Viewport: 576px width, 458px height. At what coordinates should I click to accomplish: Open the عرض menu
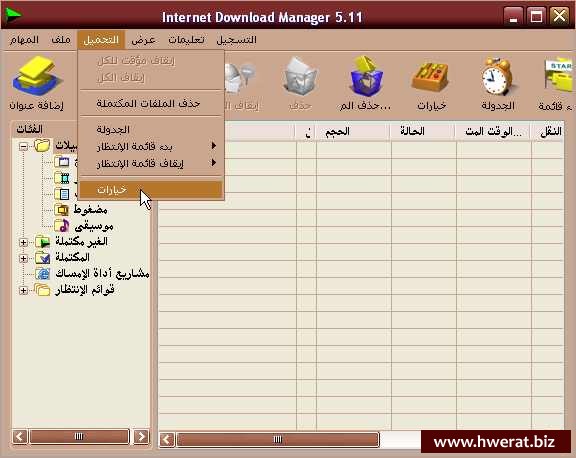(143, 39)
